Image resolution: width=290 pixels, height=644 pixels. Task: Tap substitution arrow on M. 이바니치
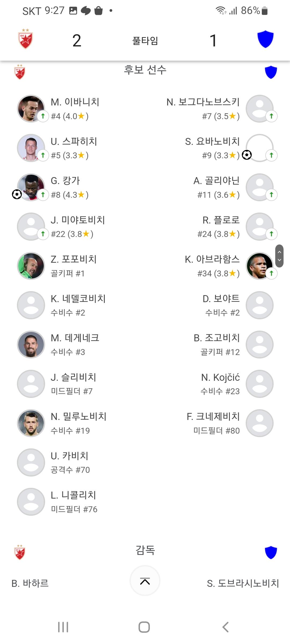[43, 116]
